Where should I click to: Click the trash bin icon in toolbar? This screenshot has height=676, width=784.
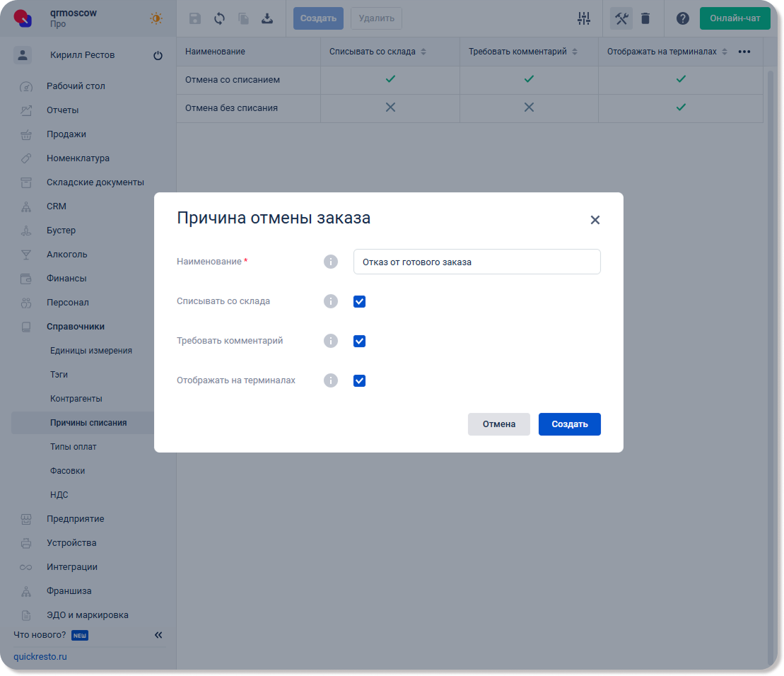coord(645,18)
